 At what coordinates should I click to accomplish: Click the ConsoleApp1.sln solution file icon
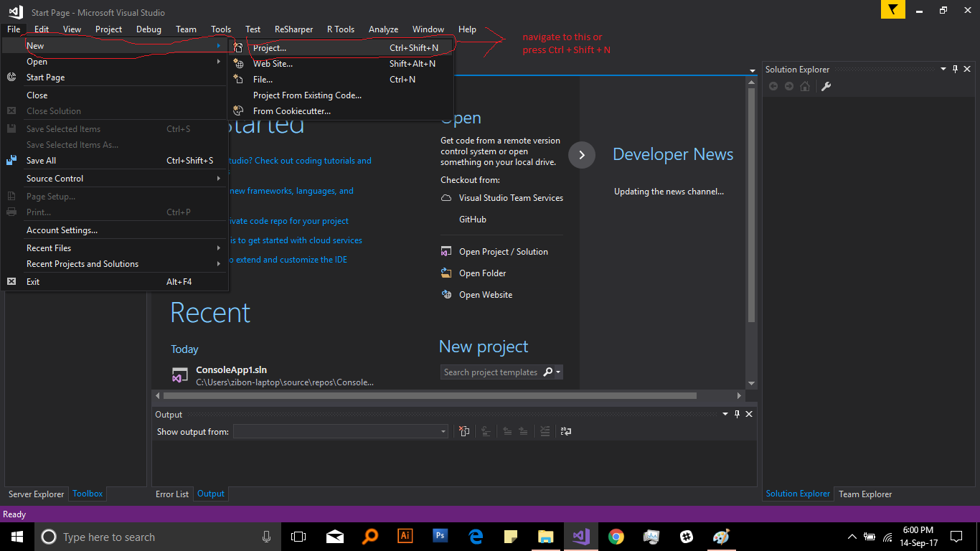click(x=179, y=375)
